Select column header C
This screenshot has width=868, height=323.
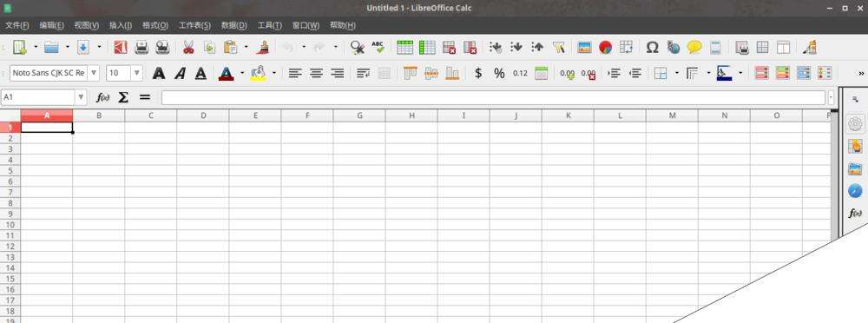click(x=150, y=115)
